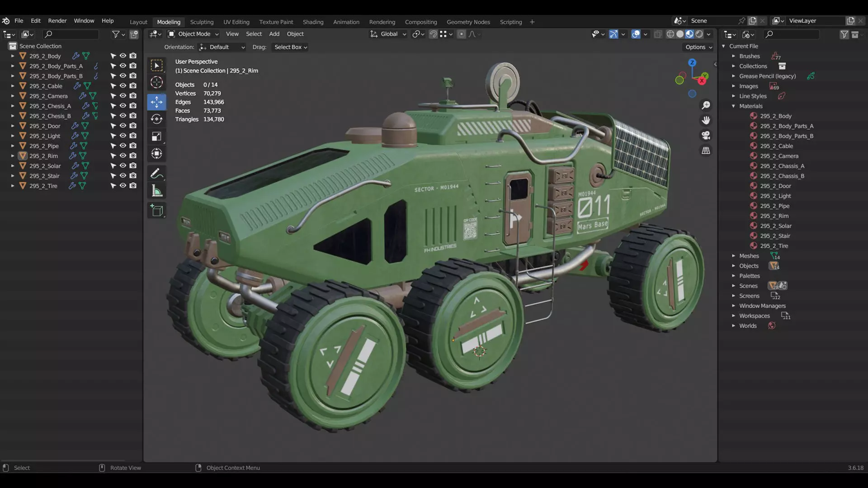
Task: Open the viewport Object menu
Action: (x=295, y=34)
